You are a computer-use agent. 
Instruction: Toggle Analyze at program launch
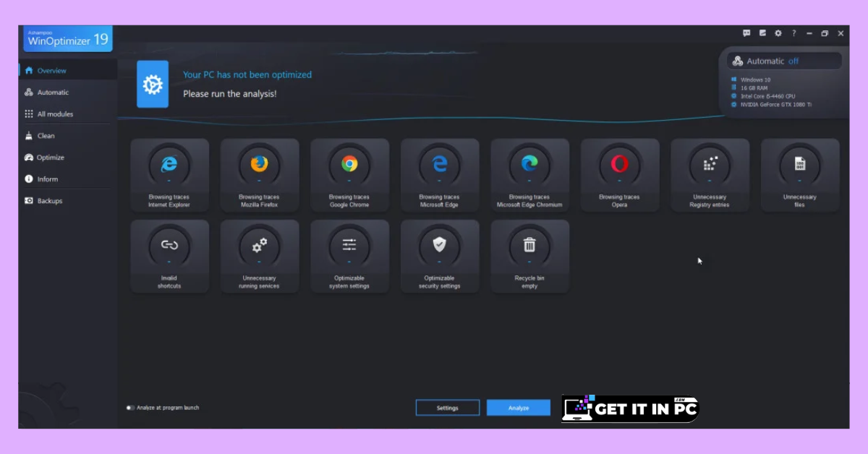(131, 408)
